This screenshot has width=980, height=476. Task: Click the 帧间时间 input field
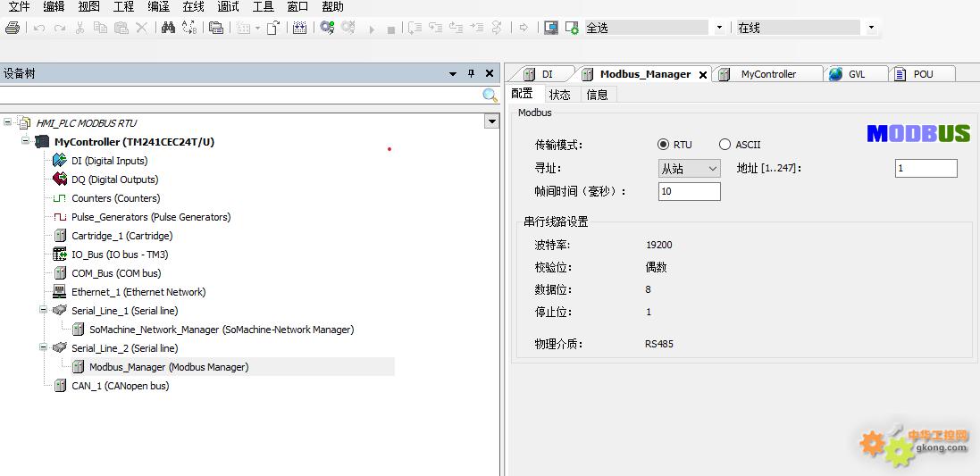pyautogui.click(x=690, y=192)
